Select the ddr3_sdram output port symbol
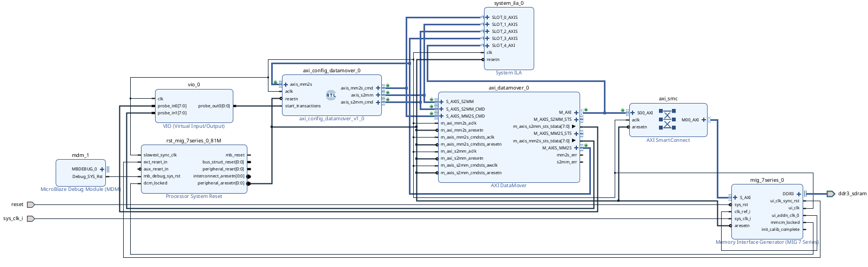This screenshot has width=868, height=267. point(831,194)
